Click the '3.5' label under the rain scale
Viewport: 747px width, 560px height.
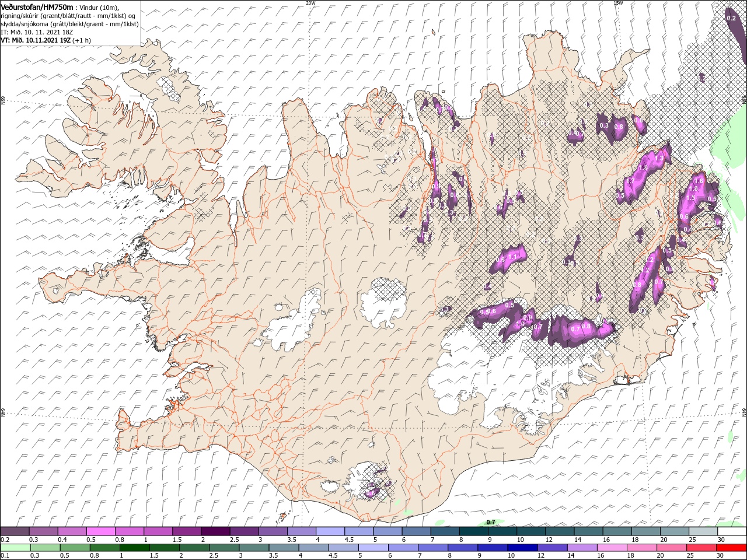click(273, 556)
